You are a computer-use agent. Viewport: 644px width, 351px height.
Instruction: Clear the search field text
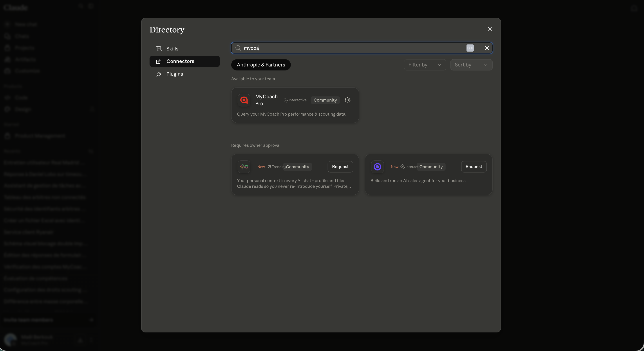[487, 48]
